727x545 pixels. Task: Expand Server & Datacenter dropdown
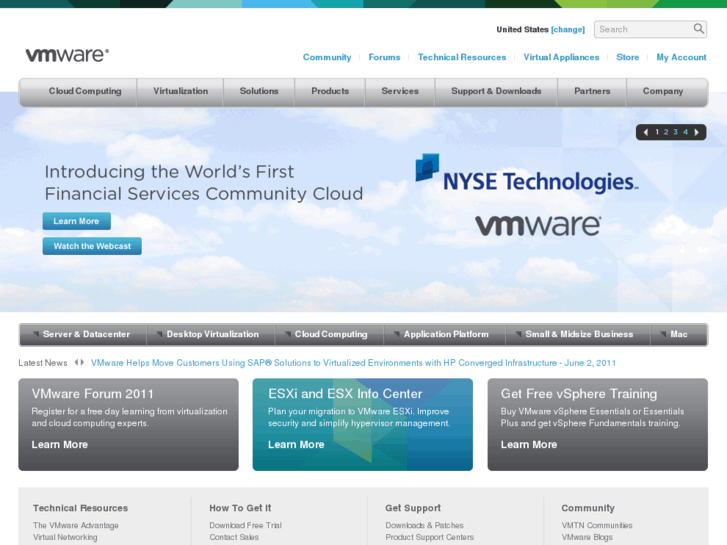coord(83,334)
